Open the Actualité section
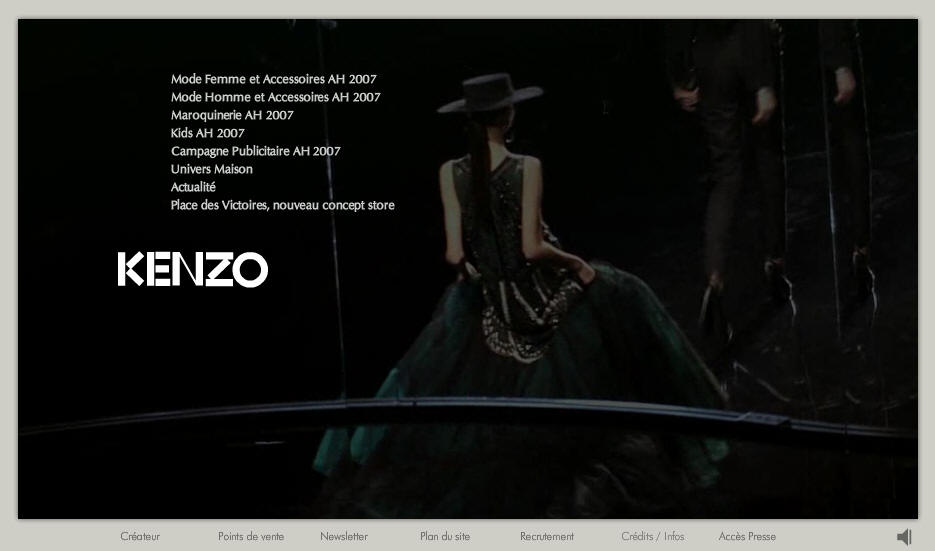The height and width of the screenshot is (551, 935). point(193,187)
